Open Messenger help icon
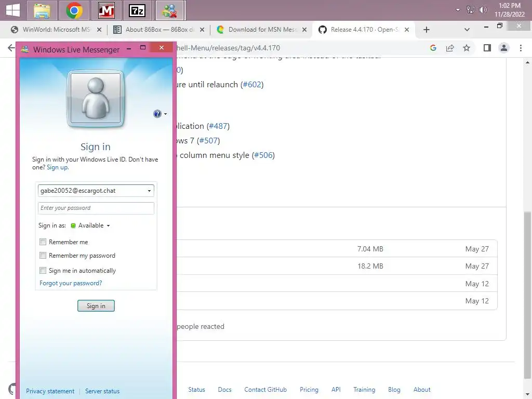Image resolution: width=532 pixels, height=399 pixels. [157, 114]
